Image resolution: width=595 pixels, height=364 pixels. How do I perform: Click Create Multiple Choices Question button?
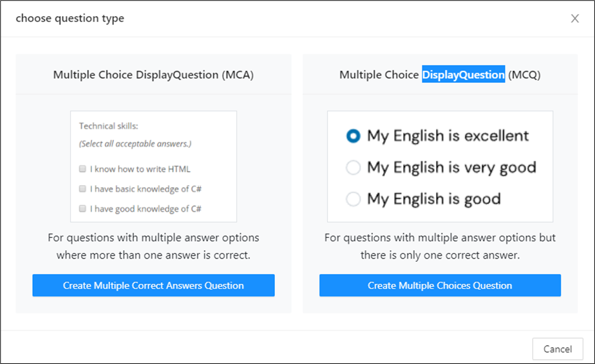[440, 286]
